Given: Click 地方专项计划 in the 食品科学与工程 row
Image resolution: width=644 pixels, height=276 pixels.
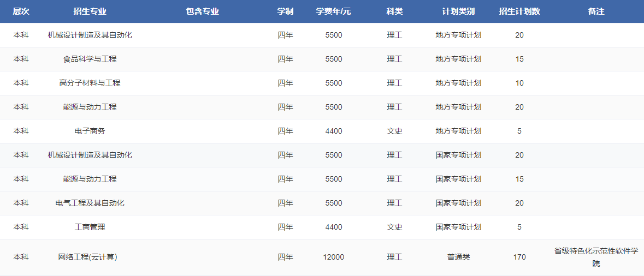Looking at the screenshot, I should point(458,59).
